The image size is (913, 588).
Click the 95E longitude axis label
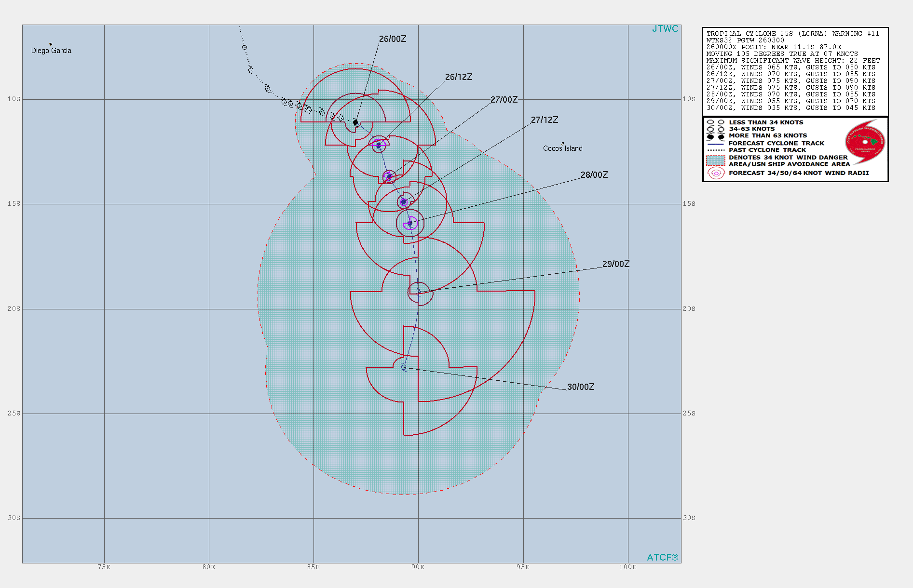click(x=523, y=567)
